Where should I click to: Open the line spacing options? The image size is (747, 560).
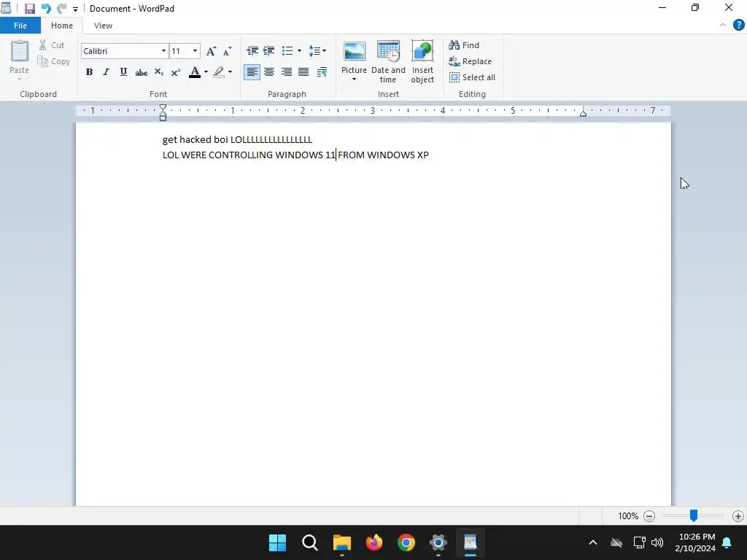click(x=317, y=50)
